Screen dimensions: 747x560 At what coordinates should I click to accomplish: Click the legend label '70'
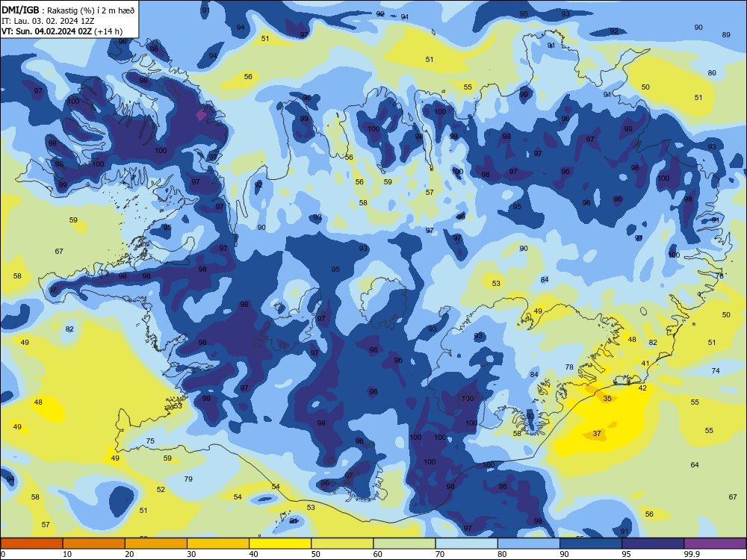click(x=440, y=554)
